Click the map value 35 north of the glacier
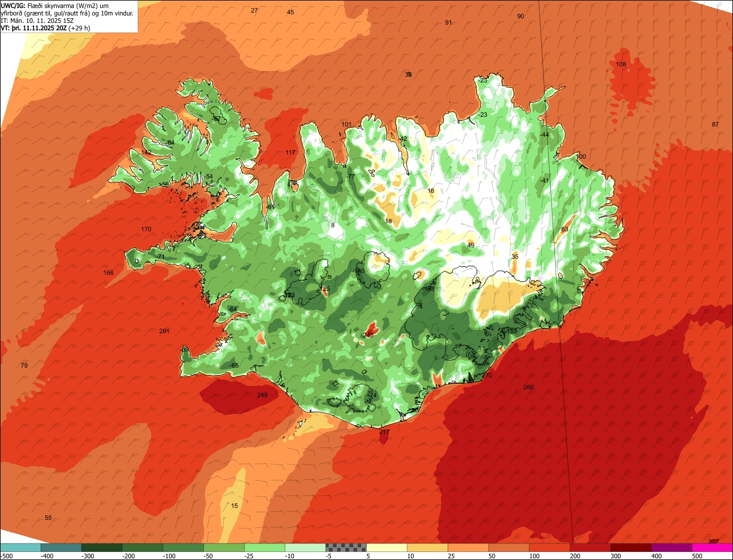733x560 pixels. coord(515,257)
